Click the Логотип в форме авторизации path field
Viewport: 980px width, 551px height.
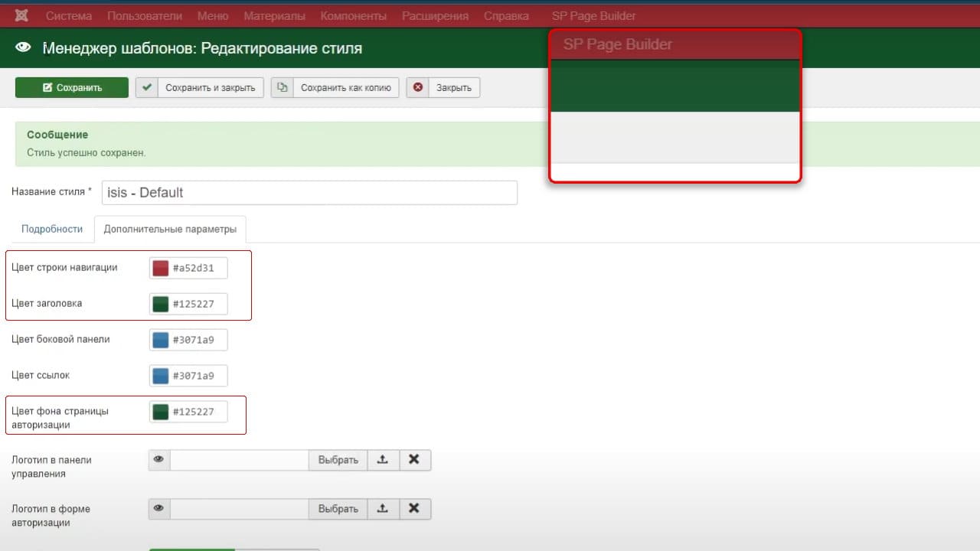coord(239,509)
